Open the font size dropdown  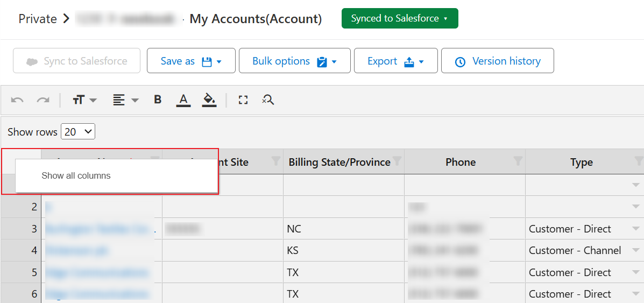pyautogui.click(x=84, y=100)
